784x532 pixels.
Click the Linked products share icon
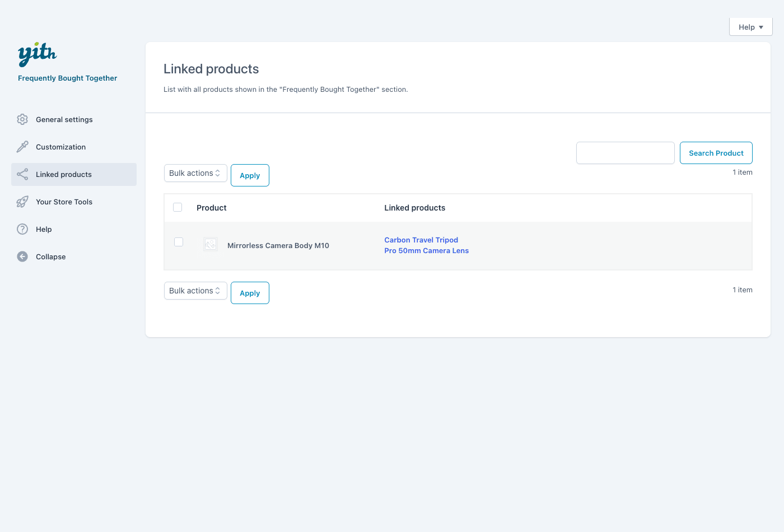(x=22, y=174)
